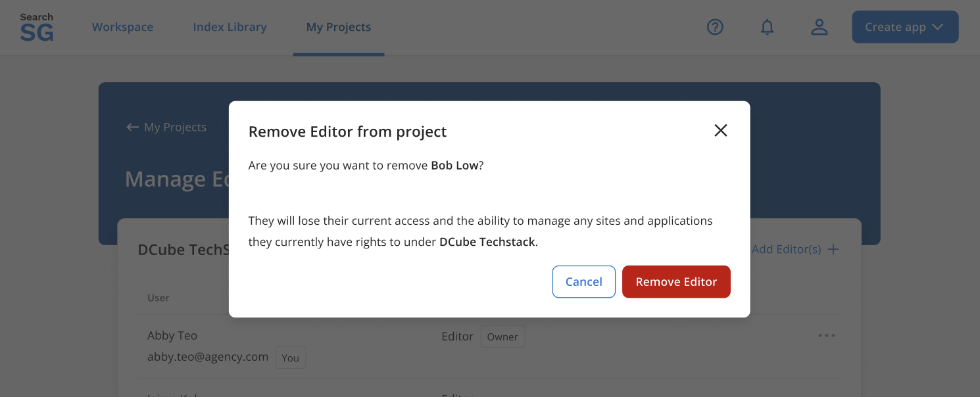
Task: Click the You badge beside the email
Action: click(290, 358)
